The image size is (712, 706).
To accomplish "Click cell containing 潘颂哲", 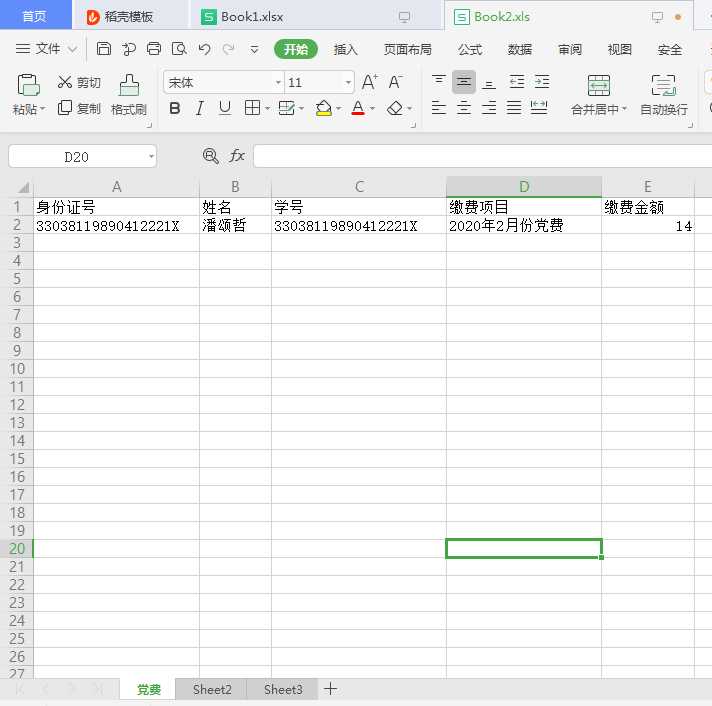I will point(235,225).
